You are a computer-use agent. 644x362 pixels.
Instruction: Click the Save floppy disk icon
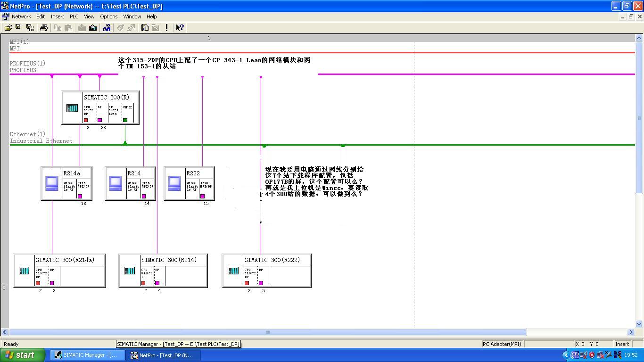[x=19, y=28]
